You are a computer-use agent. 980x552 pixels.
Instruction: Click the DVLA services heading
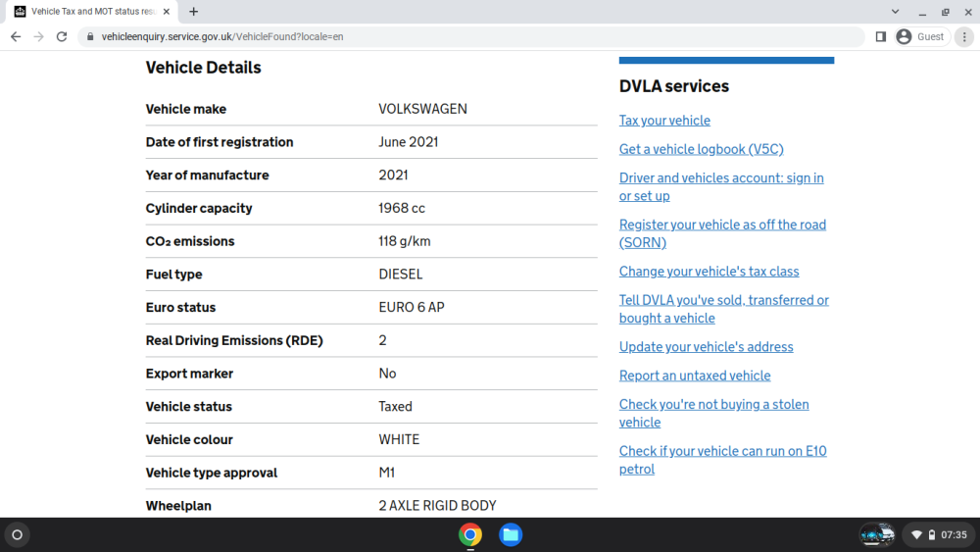pos(674,86)
